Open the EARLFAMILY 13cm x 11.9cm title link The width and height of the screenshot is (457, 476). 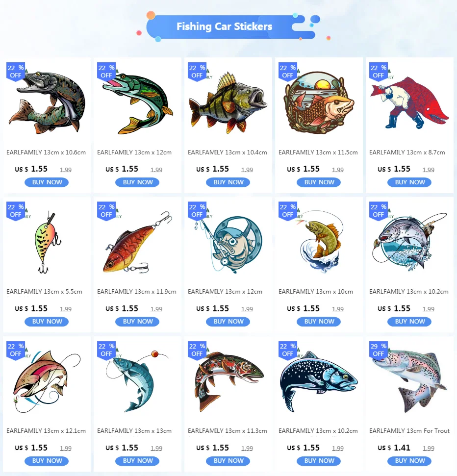point(137,291)
